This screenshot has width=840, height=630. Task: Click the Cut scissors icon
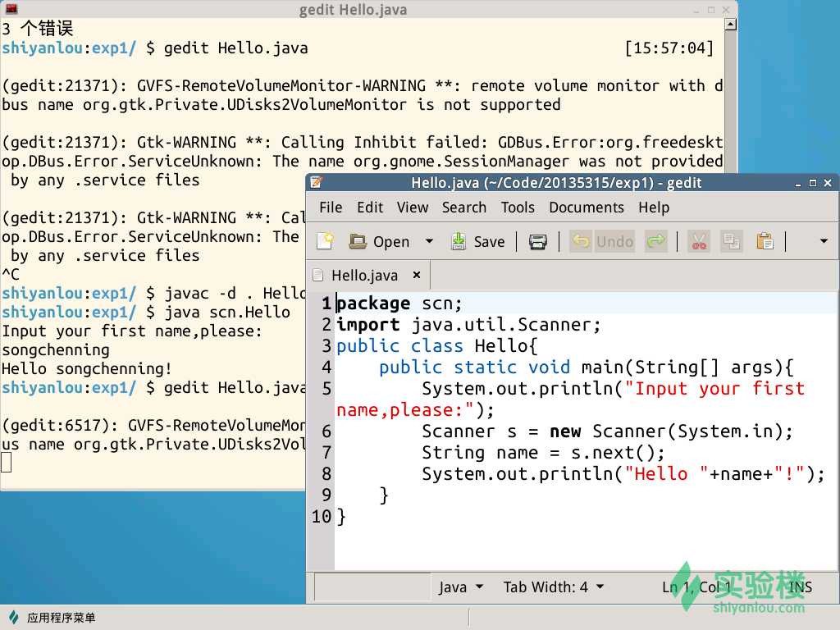coord(699,242)
